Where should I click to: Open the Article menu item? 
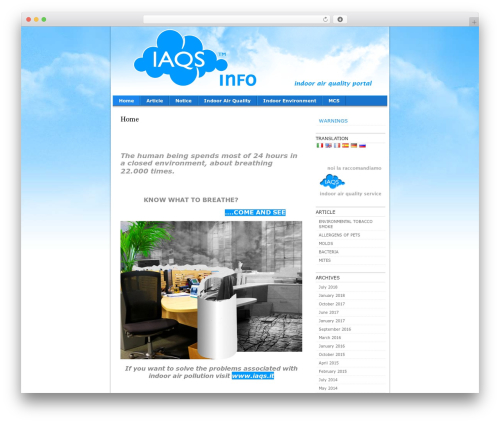[x=155, y=101]
